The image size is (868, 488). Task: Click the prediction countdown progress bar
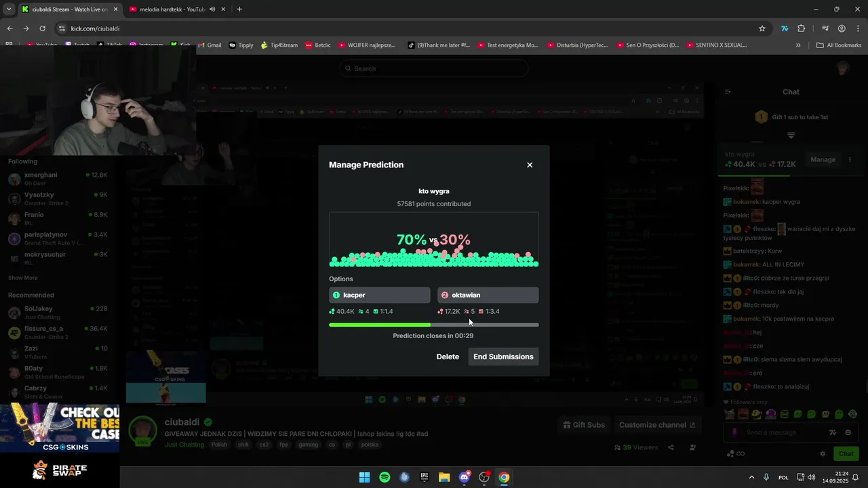(x=434, y=325)
